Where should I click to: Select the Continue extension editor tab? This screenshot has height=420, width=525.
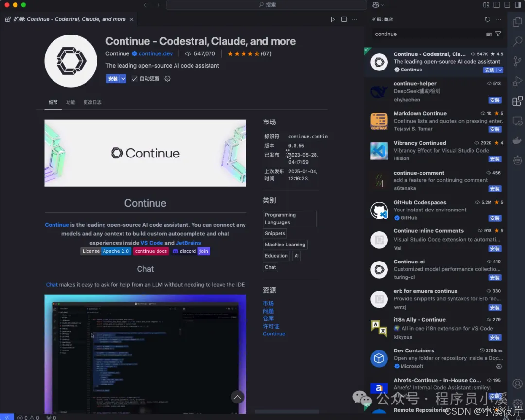point(70,19)
